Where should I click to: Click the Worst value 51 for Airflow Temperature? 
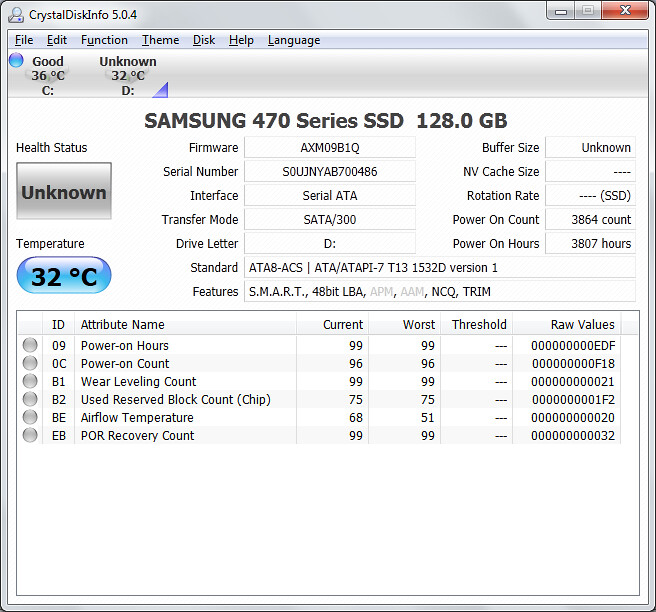click(427, 417)
